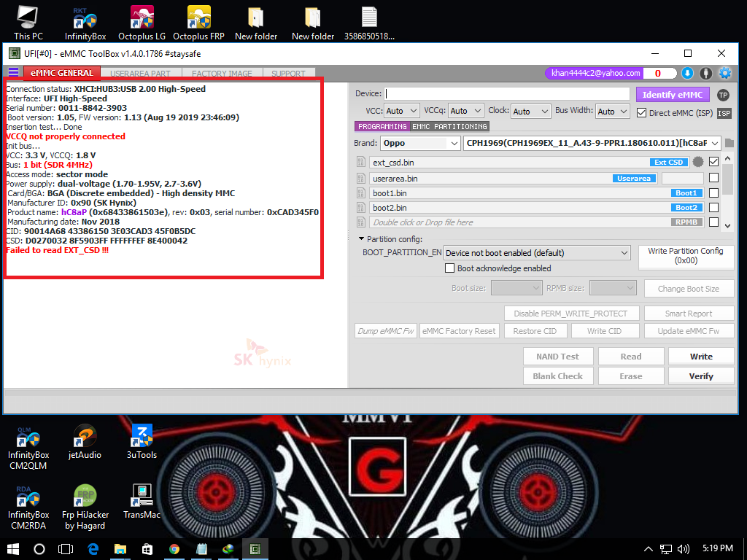Open InfinityBox CM2QLM shortcut
Screen dimensions: 747x560
[28, 448]
